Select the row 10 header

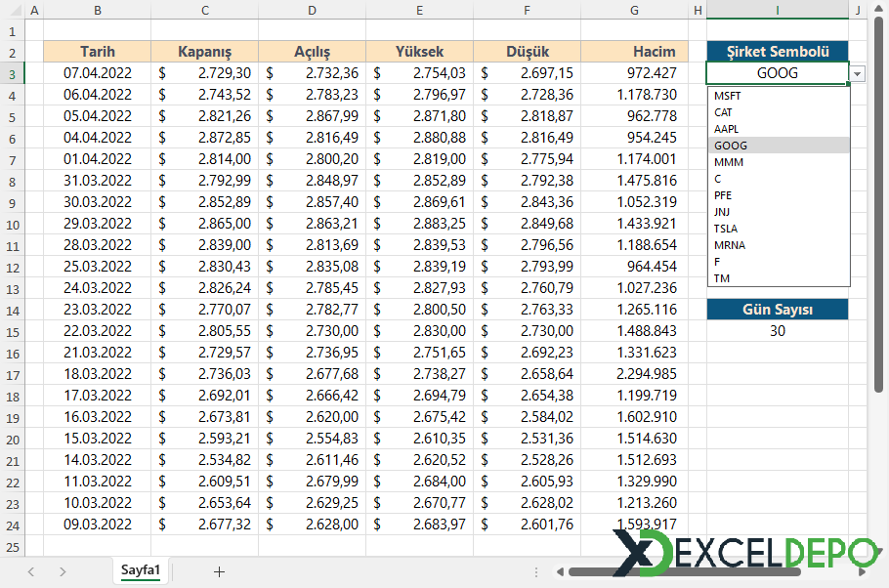pyautogui.click(x=13, y=225)
